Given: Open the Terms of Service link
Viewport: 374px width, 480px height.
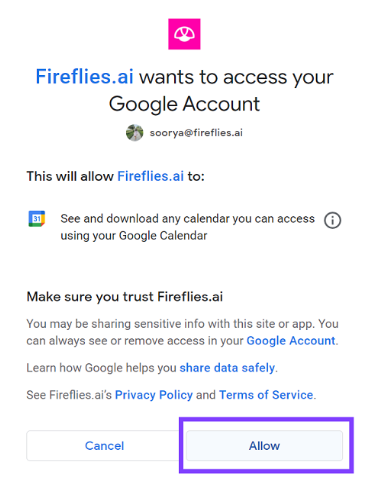Looking at the screenshot, I should tap(266, 395).
